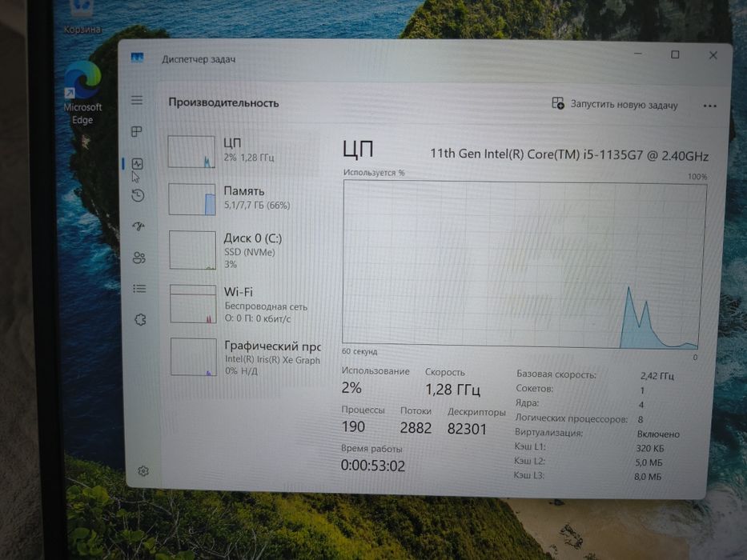Select the Диск 0 (C:) entry
The width and height of the screenshot is (747, 560).
point(244,250)
